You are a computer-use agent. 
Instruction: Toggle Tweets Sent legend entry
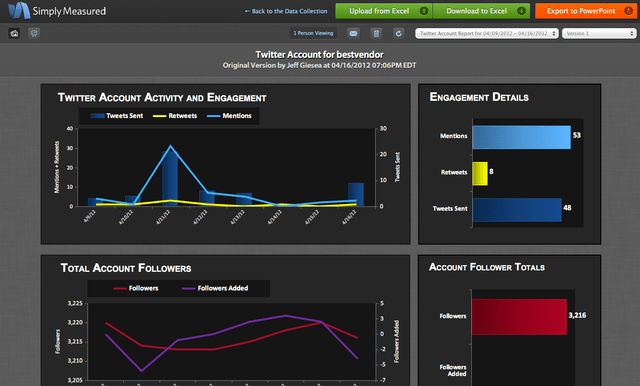pyautogui.click(x=117, y=116)
